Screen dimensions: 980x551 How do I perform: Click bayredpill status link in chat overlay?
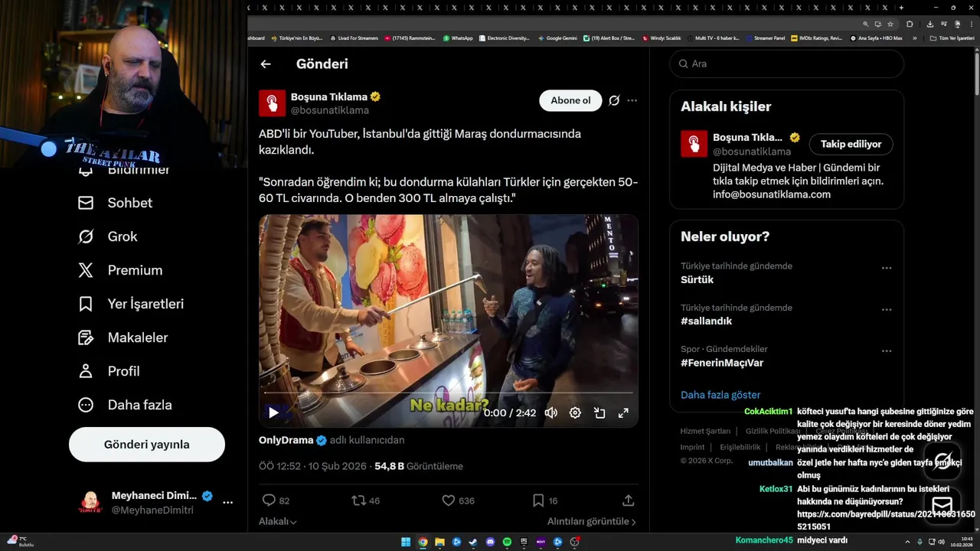(x=886, y=520)
